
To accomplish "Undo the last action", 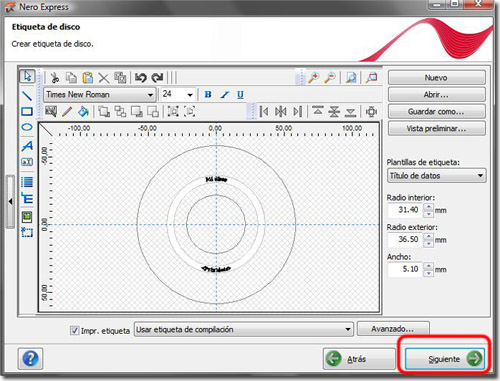I will tap(141, 78).
